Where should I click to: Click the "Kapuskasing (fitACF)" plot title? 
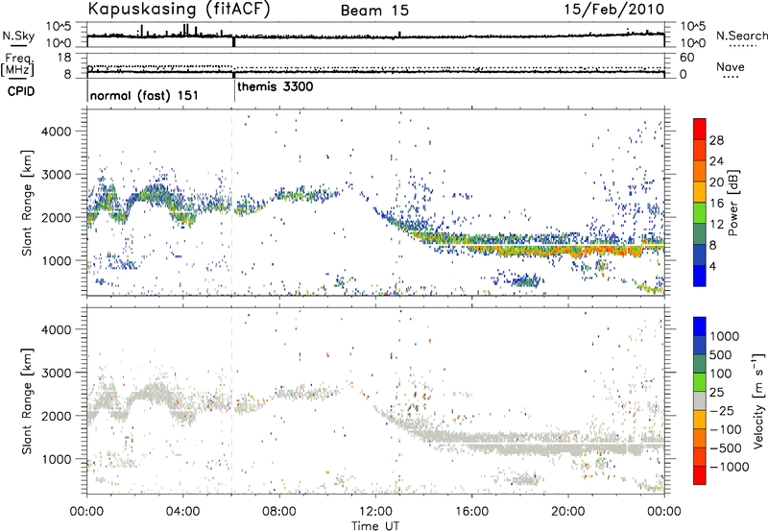click(179, 9)
